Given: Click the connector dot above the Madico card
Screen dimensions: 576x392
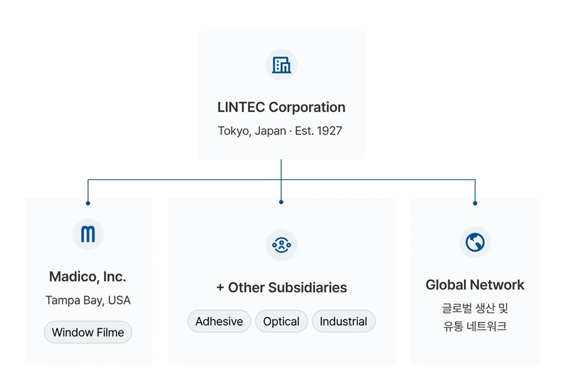Looking at the screenshot, I should (x=88, y=203).
